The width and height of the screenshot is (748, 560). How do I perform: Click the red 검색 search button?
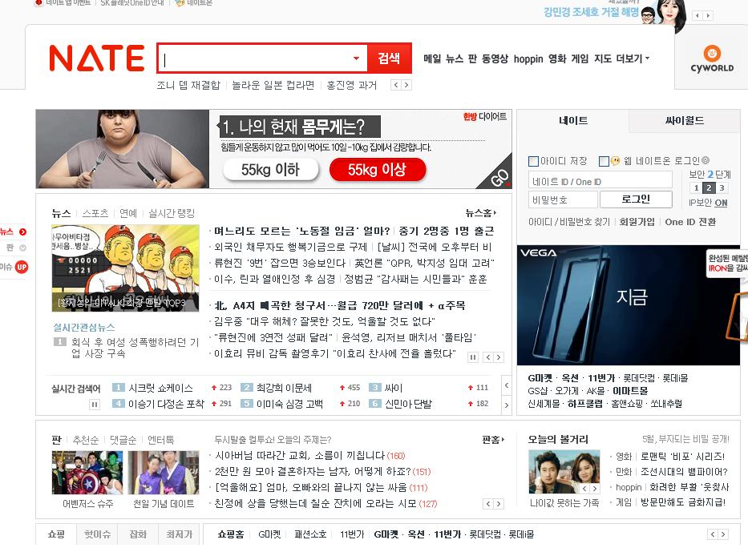click(x=389, y=58)
